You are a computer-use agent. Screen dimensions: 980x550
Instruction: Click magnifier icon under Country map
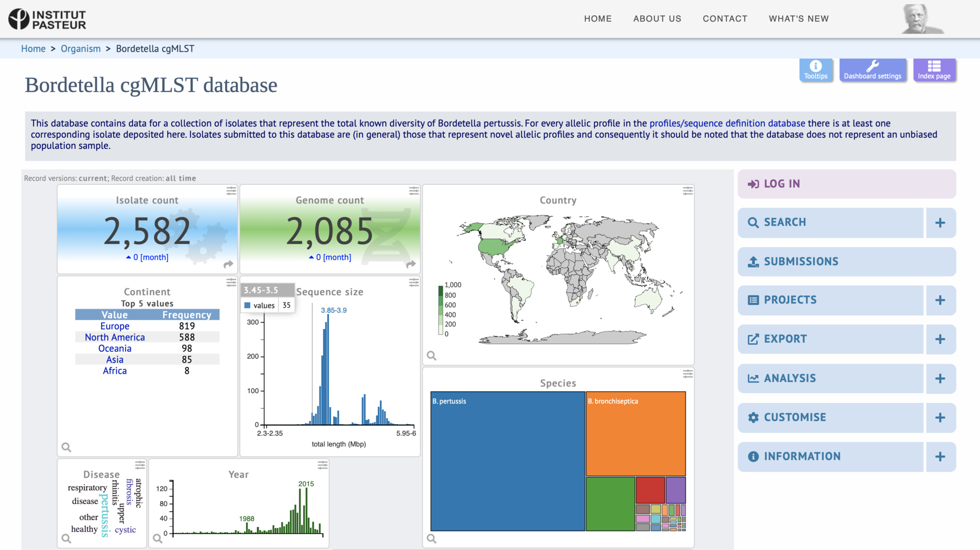point(431,355)
